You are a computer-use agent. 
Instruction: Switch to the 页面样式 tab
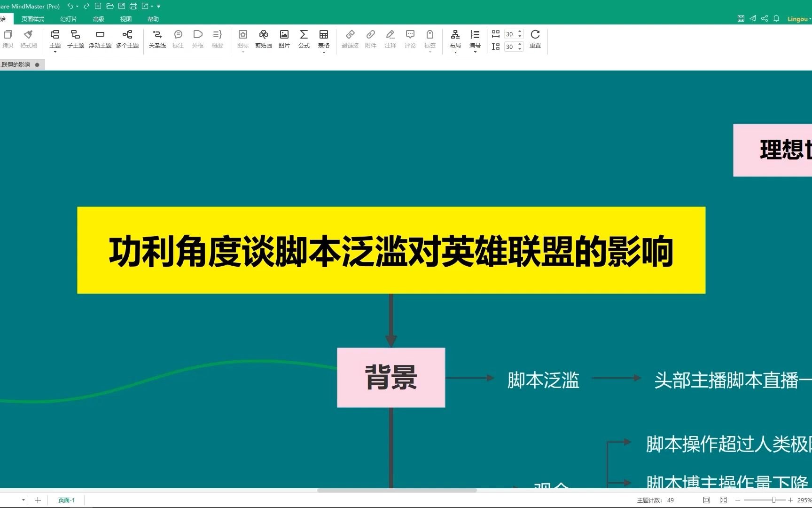[33, 19]
